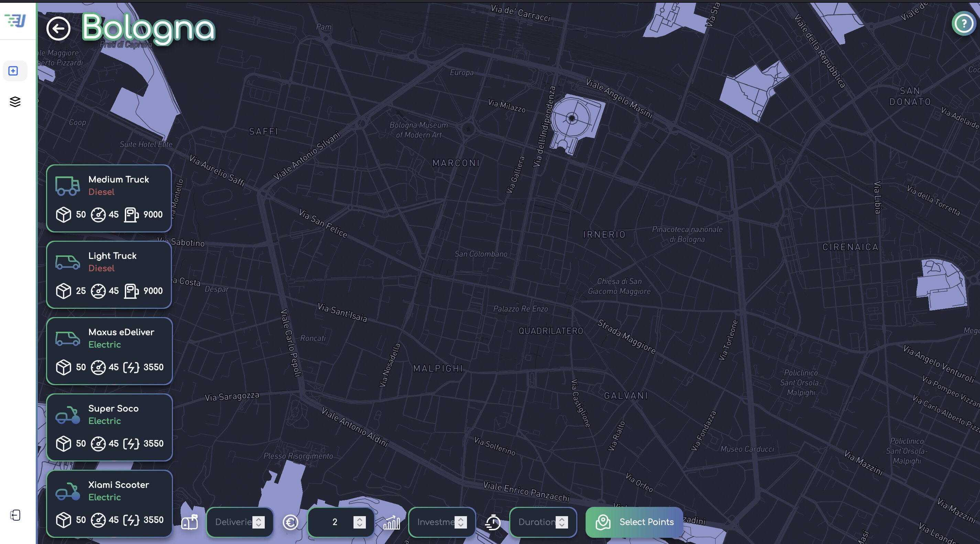The width and height of the screenshot is (980, 544).
Task: Choose the Super Soco Electric vehicle
Action: [x=109, y=427]
